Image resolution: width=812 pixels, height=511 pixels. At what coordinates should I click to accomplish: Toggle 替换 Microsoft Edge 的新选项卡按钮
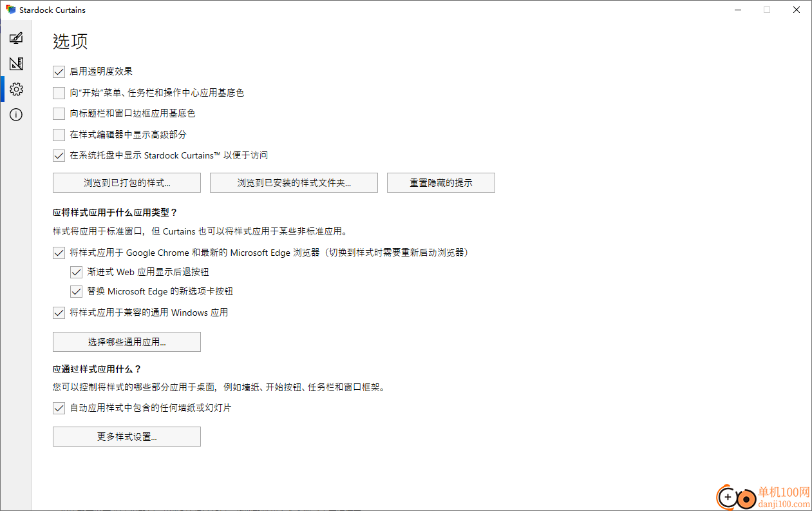[77, 291]
